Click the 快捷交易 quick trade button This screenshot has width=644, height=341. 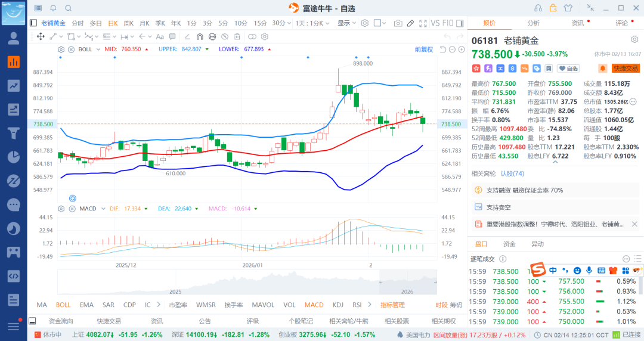pyautogui.click(x=626, y=69)
